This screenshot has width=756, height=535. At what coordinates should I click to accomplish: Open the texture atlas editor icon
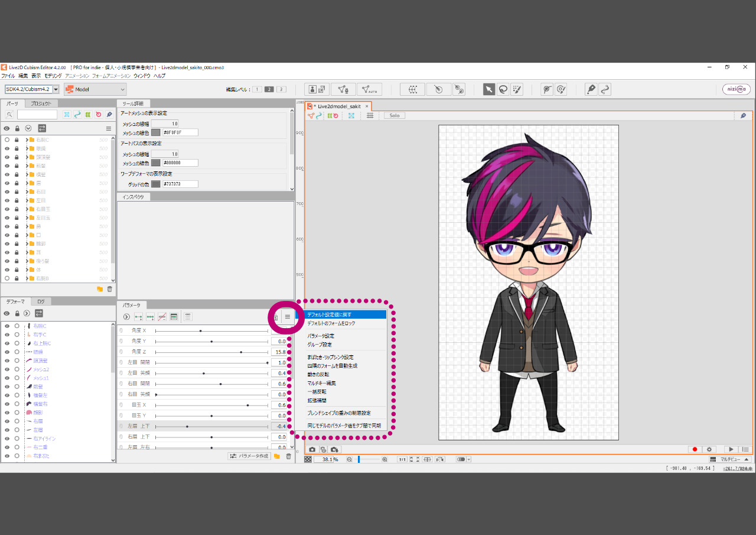click(317, 89)
